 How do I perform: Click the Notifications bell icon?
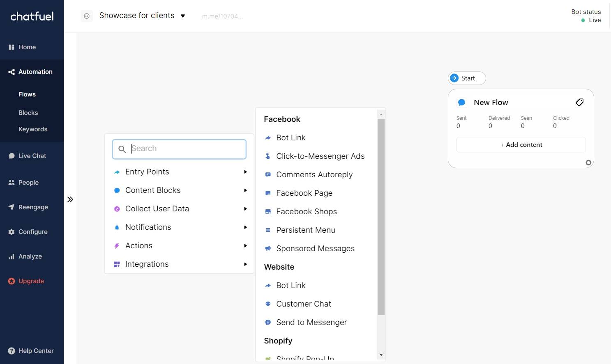pos(117,227)
